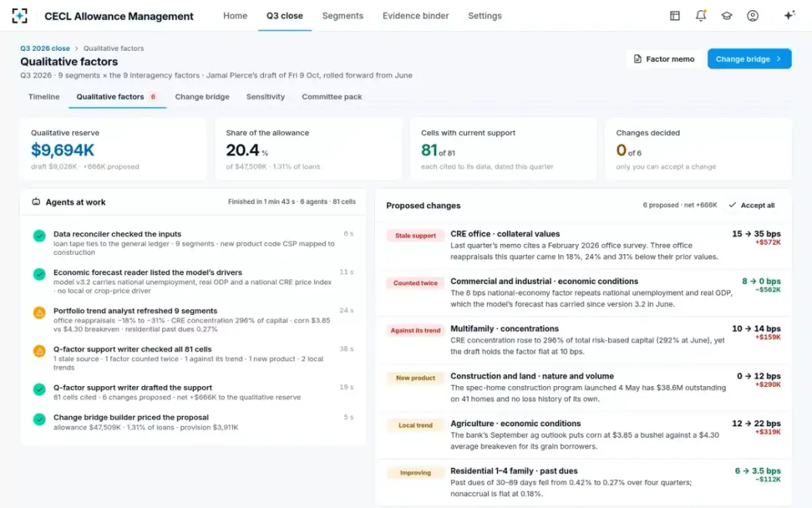The image size is (812, 508).
Task: Open Segments in the top navigation
Action: tap(342, 16)
